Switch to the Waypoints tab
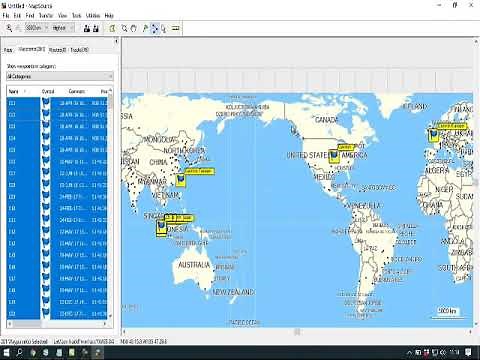Viewport: 480px width, 360px height. tap(32, 49)
